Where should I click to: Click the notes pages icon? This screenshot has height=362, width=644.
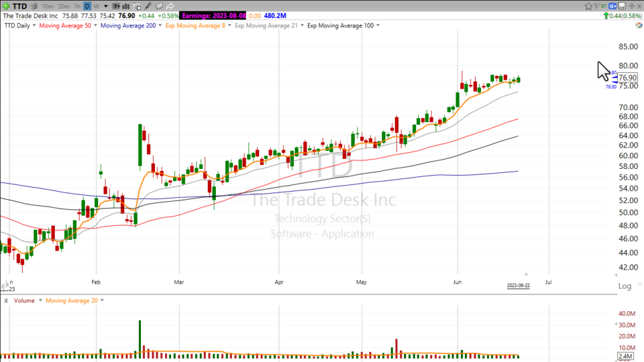click(159, 6)
